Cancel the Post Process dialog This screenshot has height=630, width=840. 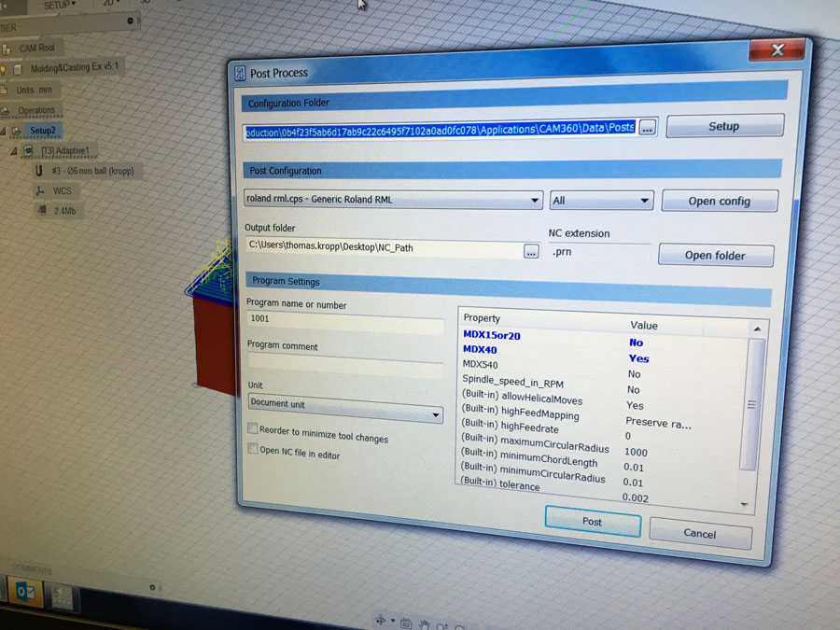click(x=700, y=533)
